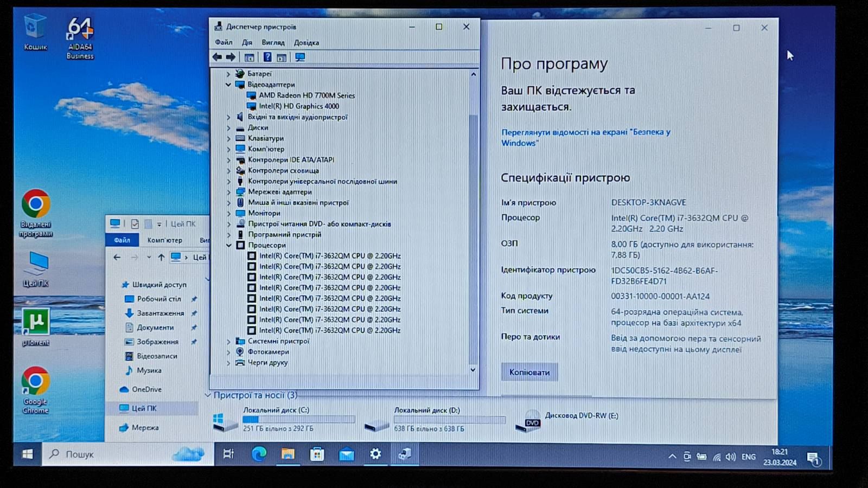Open the Recycle Bin (Кошик) desktop icon

click(35, 33)
